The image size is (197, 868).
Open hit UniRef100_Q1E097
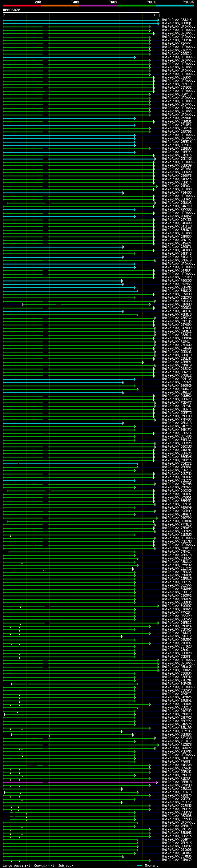point(176,643)
